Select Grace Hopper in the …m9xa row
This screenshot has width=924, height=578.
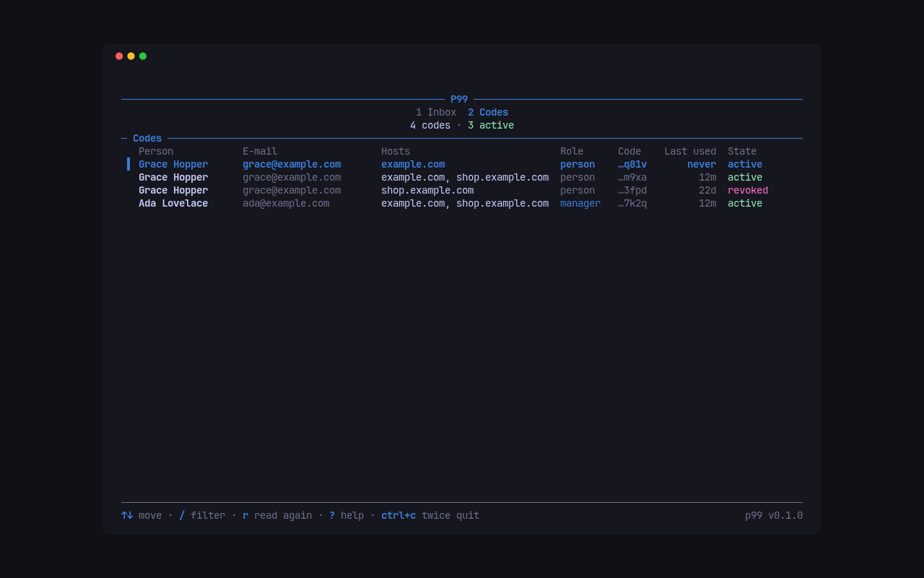(x=173, y=178)
